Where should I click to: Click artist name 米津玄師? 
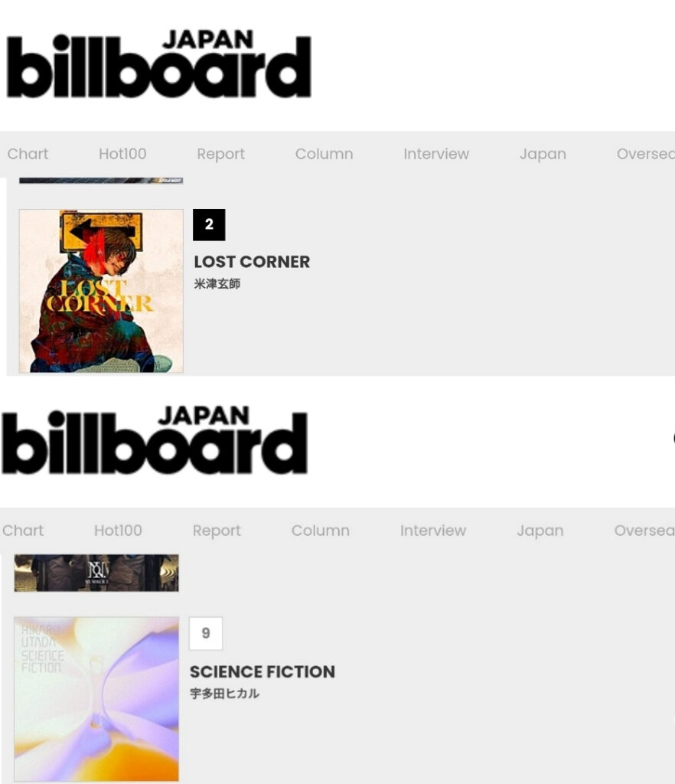[x=217, y=284]
